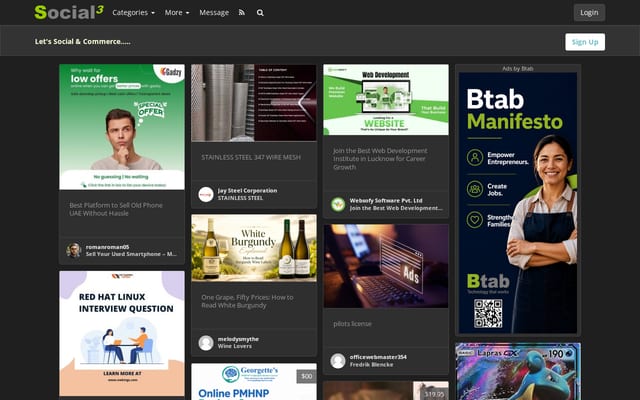Image resolution: width=640 pixels, height=400 pixels.
Task: Expand the Categories dropdown menu
Action: (x=133, y=13)
